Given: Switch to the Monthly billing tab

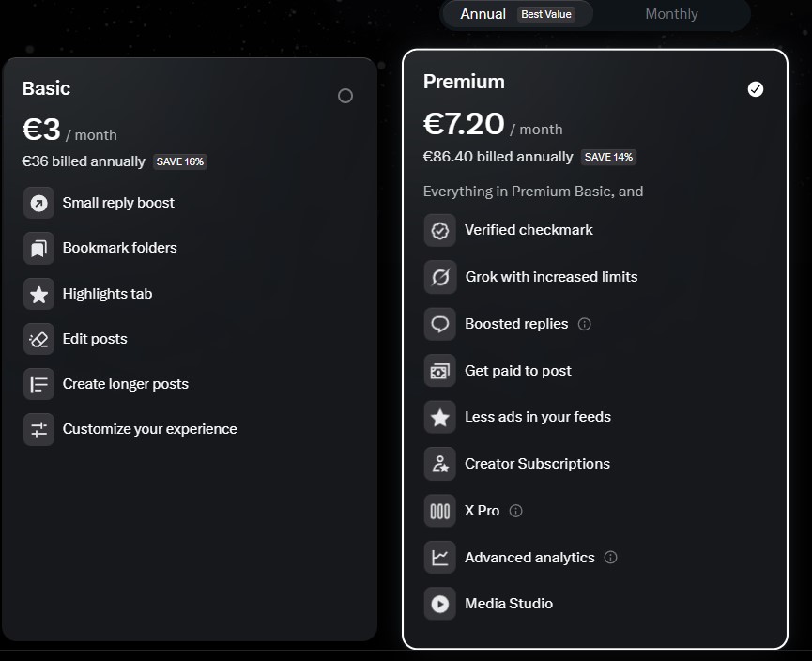Looking at the screenshot, I should click(671, 14).
